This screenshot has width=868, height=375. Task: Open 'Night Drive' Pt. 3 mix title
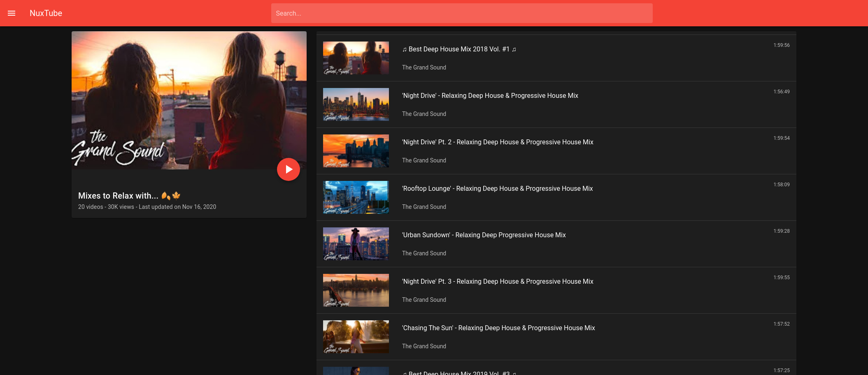click(x=498, y=282)
